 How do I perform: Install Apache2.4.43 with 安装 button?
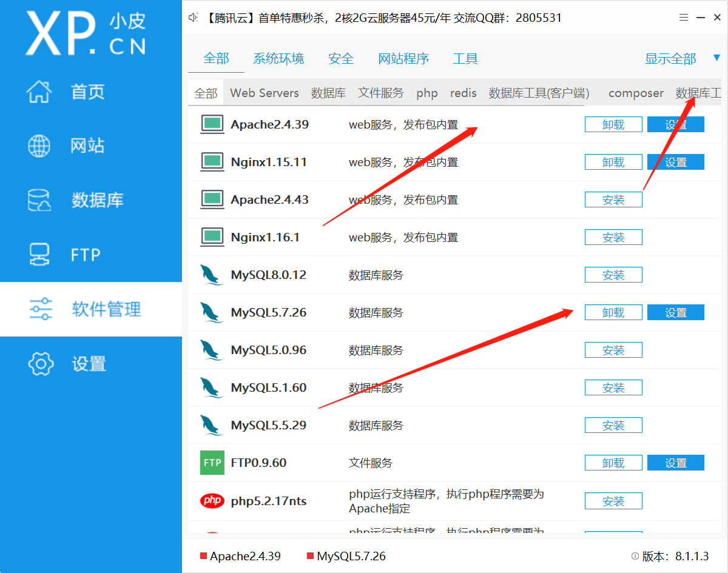pos(613,199)
